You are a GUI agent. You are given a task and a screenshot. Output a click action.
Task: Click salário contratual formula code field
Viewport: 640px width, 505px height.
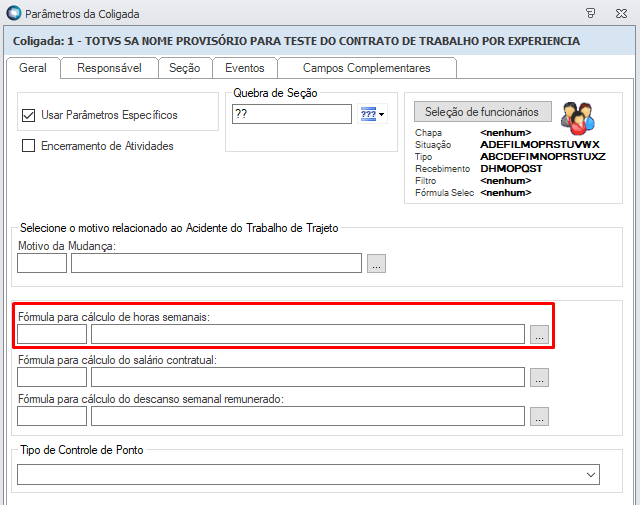pyautogui.click(x=52, y=377)
